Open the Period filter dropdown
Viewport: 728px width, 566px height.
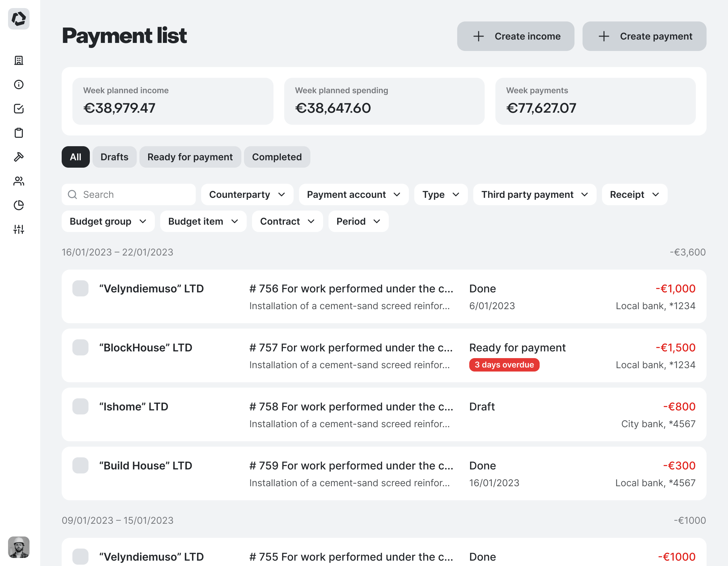(359, 221)
